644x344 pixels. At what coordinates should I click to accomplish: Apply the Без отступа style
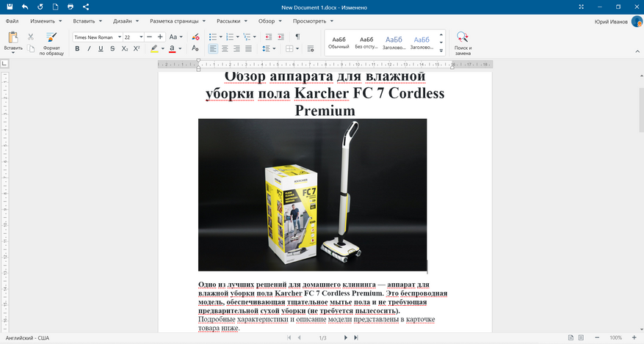[366, 43]
